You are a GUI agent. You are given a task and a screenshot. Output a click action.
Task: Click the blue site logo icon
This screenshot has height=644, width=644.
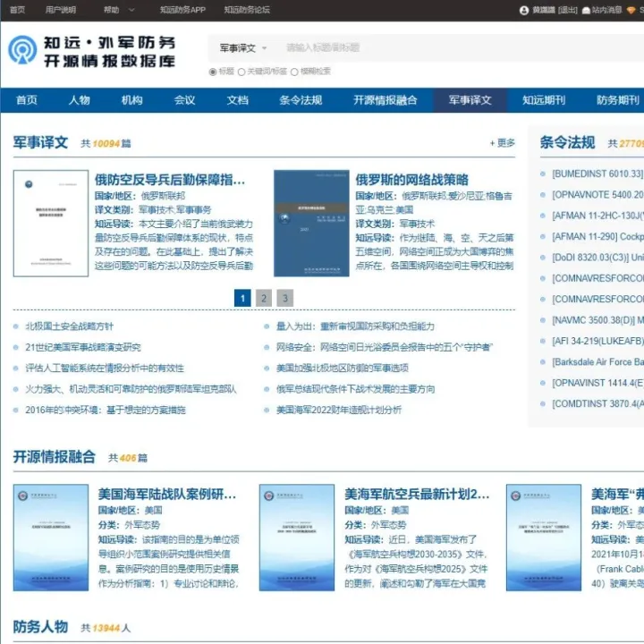[x=22, y=50]
